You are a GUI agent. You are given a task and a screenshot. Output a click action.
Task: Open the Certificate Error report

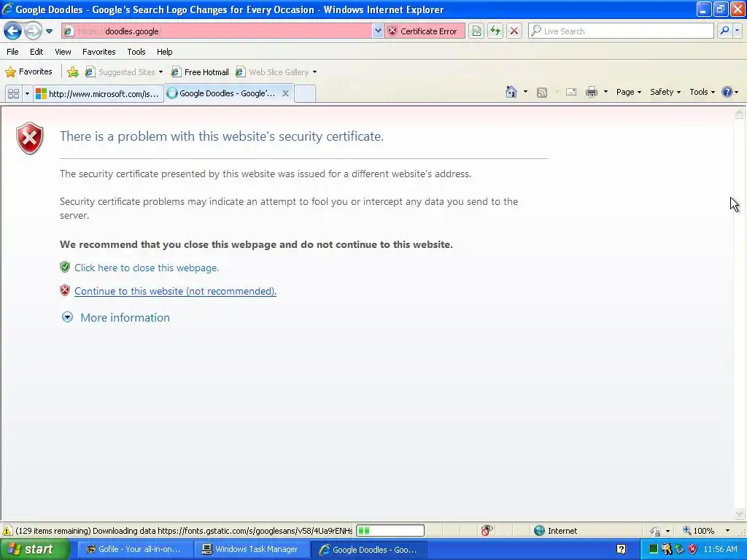(x=424, y=31)
